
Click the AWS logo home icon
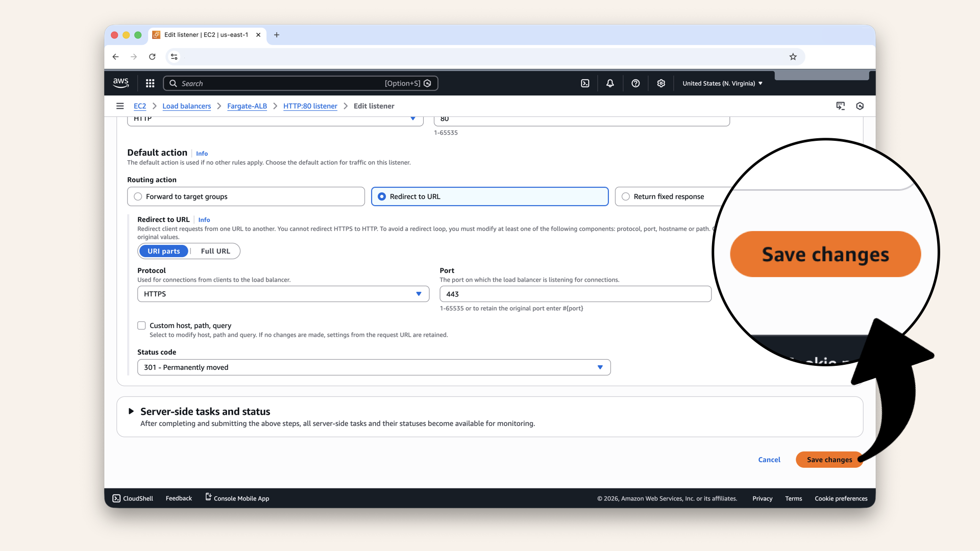click(121, 83)
